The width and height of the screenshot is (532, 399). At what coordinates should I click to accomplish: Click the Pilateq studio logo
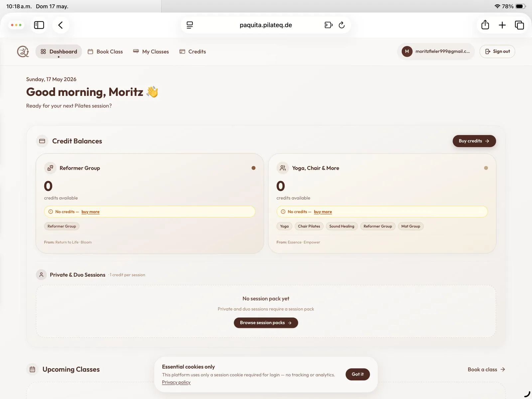[x=23, y=52]
